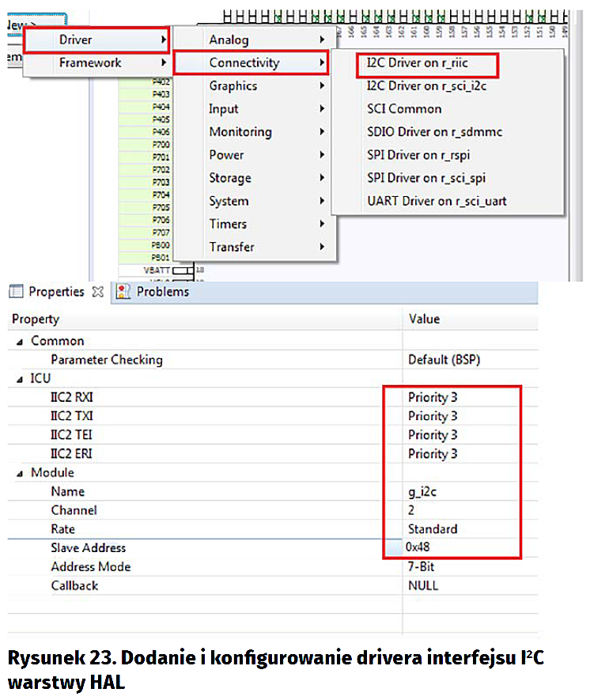Image resolution: width=590 pixels, height=700 pixels.
Task: Click the Problems tab icon
Action: pos(123,292)
